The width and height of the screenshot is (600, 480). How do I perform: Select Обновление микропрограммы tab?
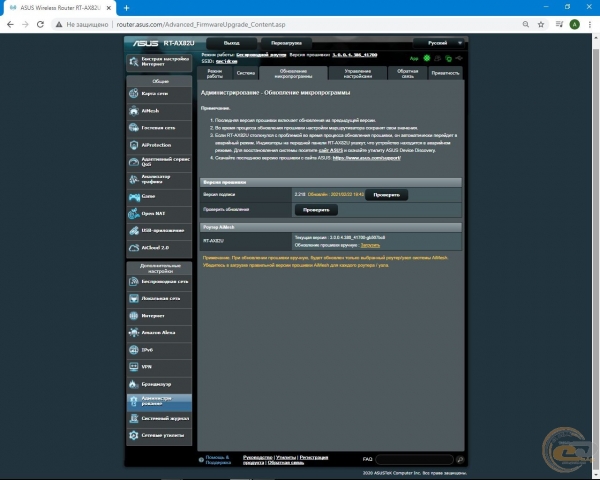pyautogui.click(x=293, y=73)
